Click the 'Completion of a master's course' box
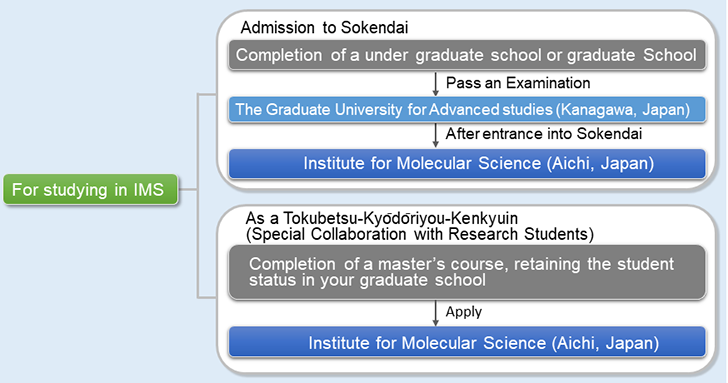The height and width of the screenshot is (383, 728). click(x=467, y=272)
